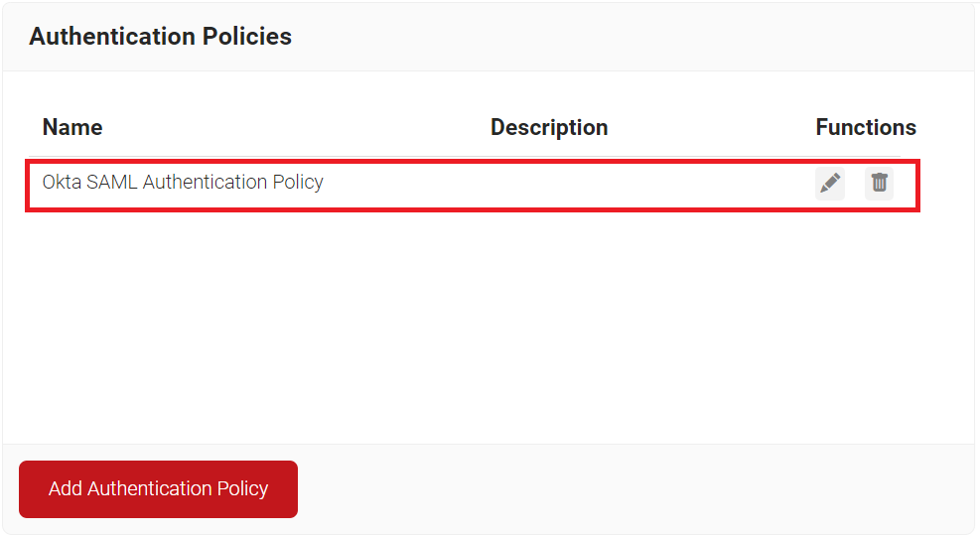Image resolution: width=980 pixels, height=536 pixels.
Task: Click the Functions column header
Action: coord(866,127)
